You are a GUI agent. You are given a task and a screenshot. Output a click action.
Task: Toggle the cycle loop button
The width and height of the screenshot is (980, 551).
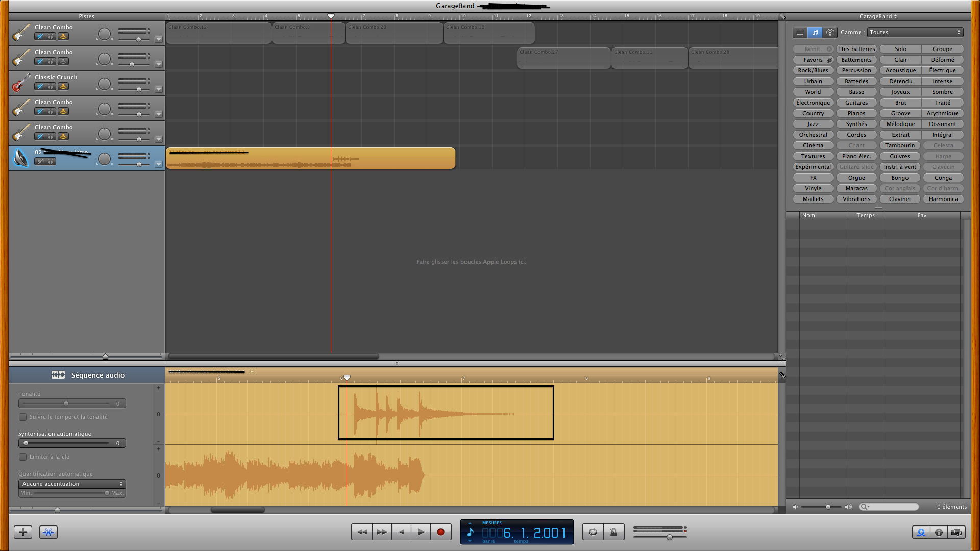pyautogui.click(x=593, y=532)
